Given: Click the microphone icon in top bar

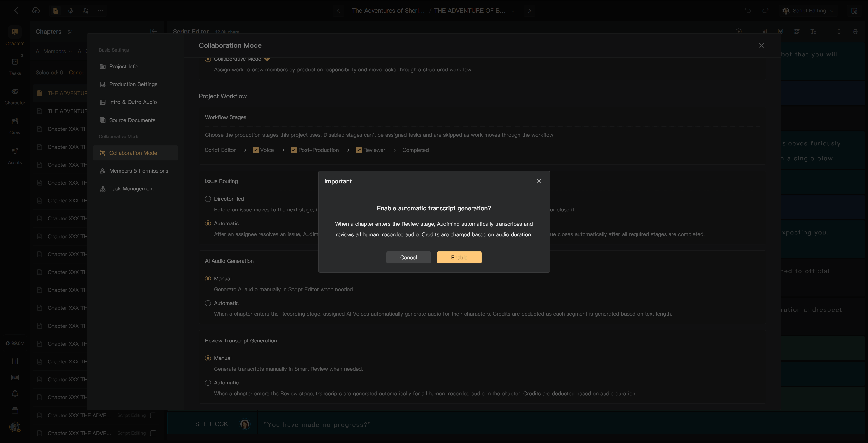Looking at the screenshot, I should (x=71, y=11).
